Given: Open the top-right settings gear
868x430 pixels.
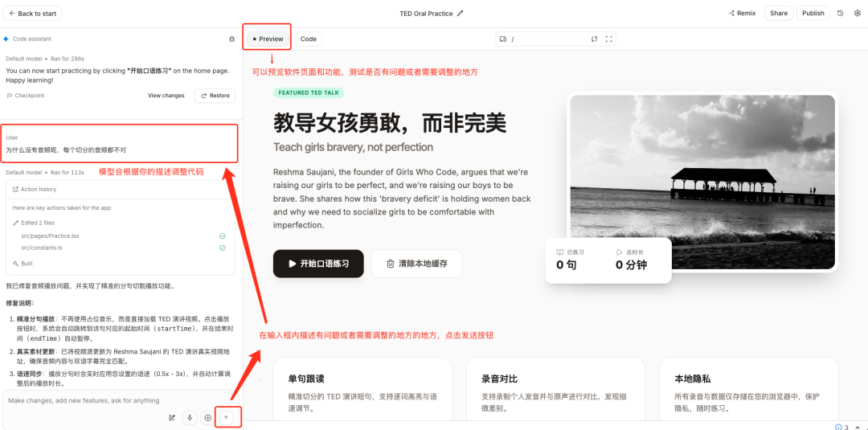Looking at the screenshot, I should click(x=858, y=14).
